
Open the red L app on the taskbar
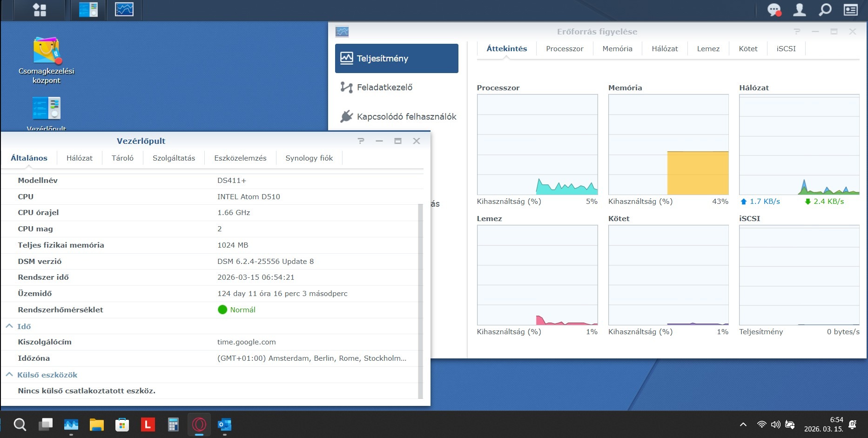tap(148, 425)
